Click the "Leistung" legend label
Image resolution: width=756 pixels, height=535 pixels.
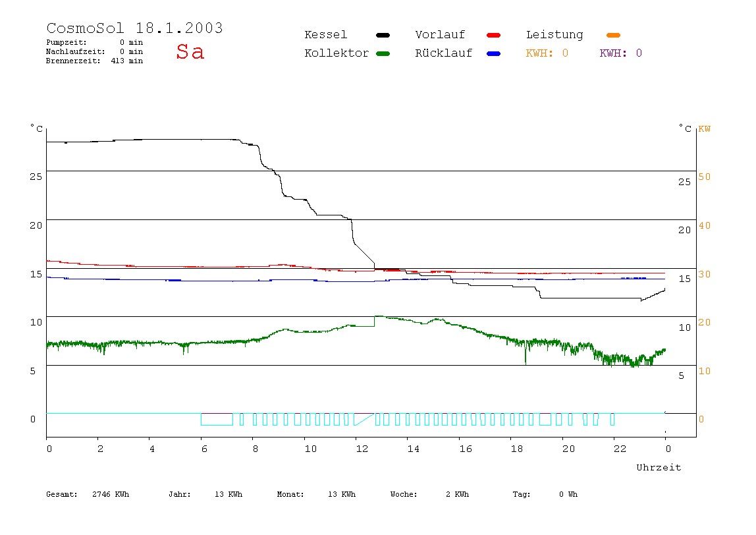554,35
